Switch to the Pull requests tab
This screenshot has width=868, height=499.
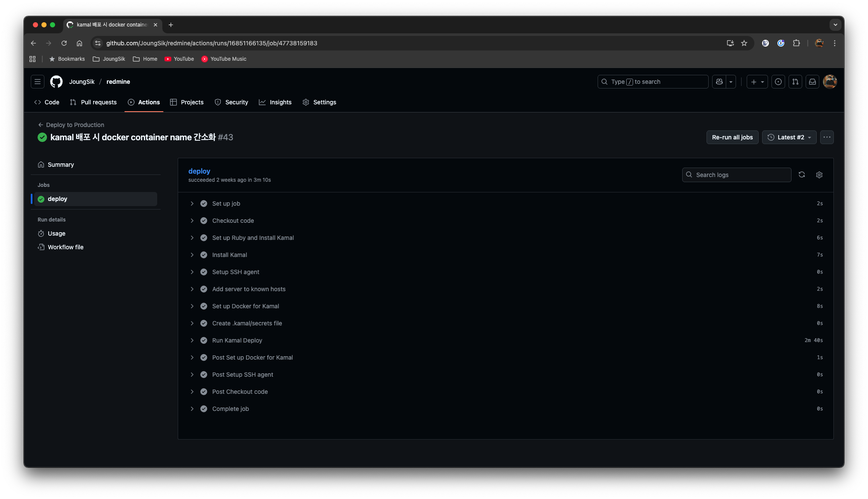click(x=93, y=102)
